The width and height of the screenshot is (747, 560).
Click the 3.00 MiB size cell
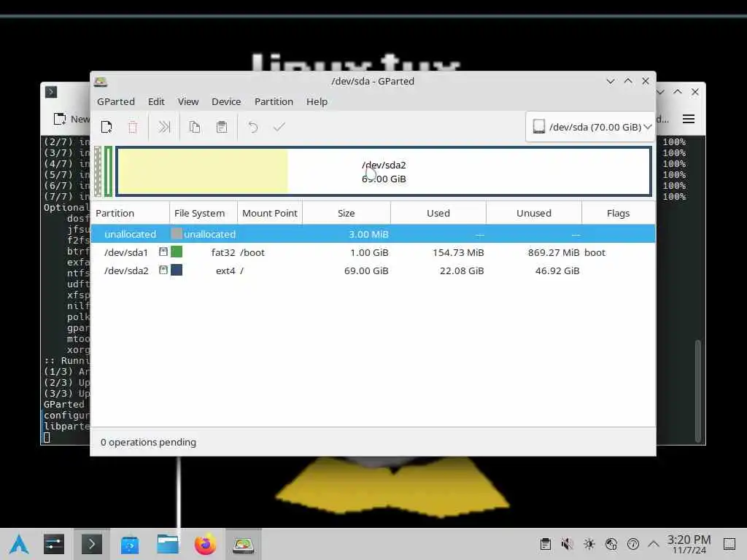[368, 234]
